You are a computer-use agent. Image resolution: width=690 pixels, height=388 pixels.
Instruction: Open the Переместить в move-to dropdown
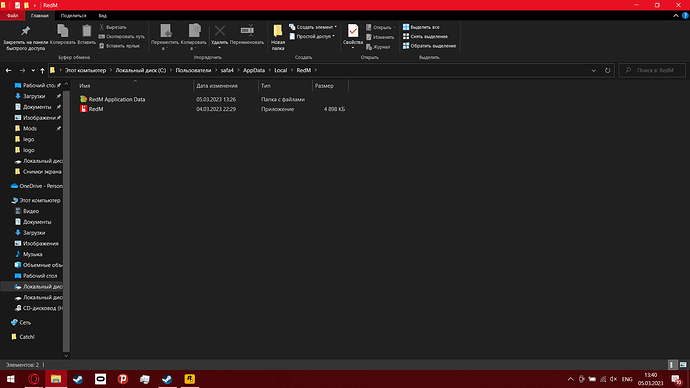(x=165, y=37)
